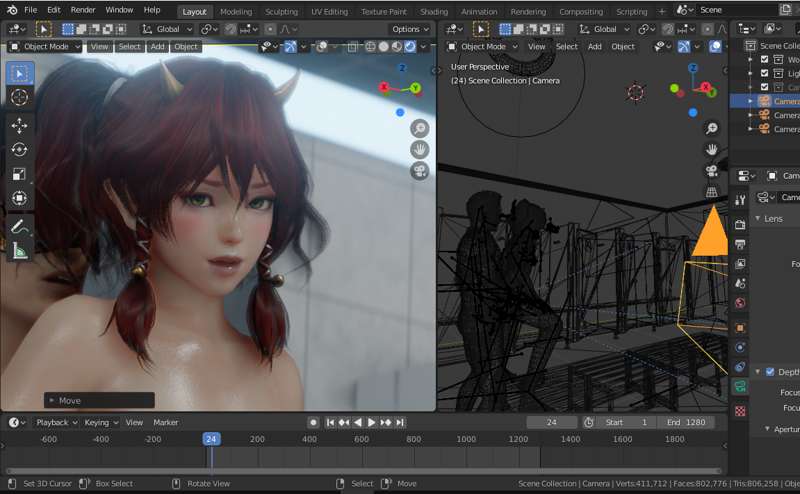Switch to the Animation workspace tab

tap(479, 11)
